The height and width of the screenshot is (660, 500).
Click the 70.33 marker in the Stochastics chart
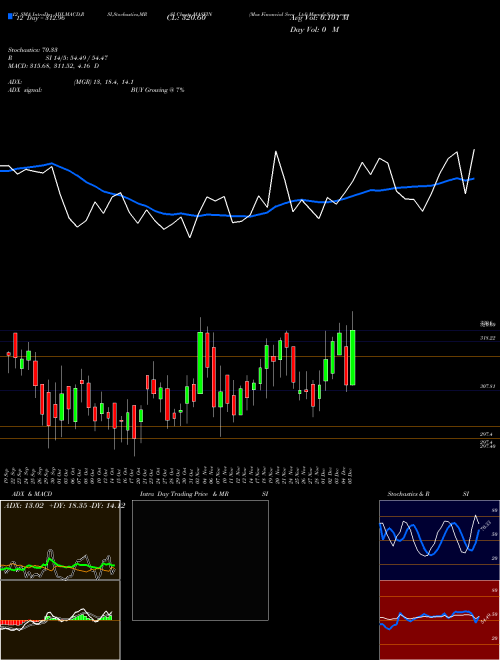[486, 525]
